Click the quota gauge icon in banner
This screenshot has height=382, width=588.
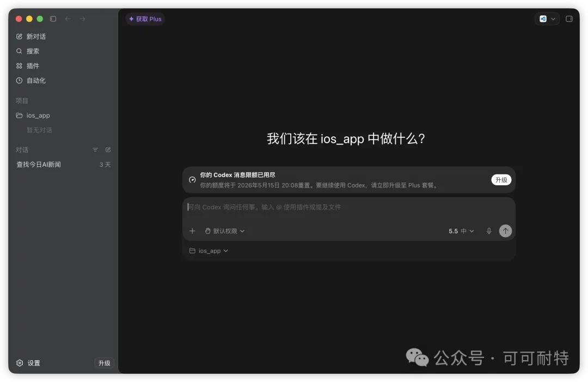click(x=192, y=180)
